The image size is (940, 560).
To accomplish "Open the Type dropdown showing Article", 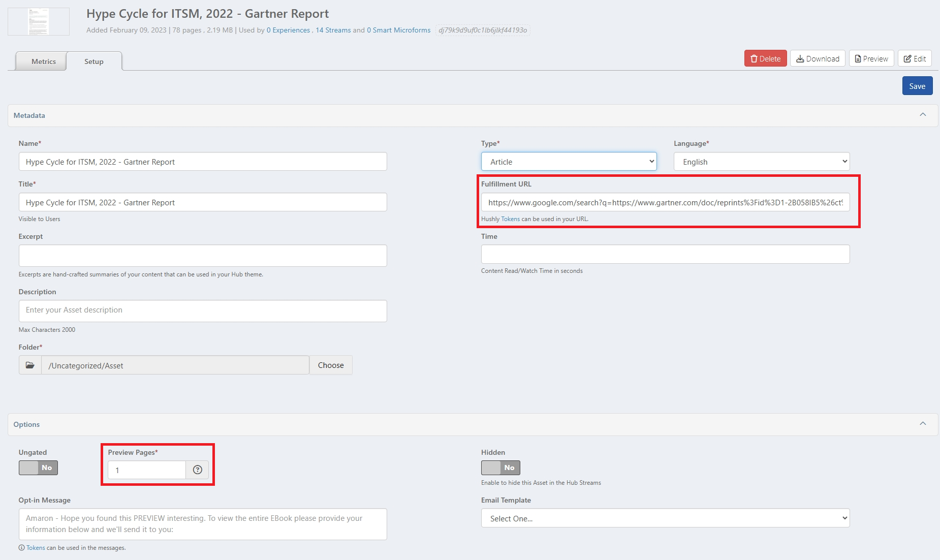I will 569,162.
